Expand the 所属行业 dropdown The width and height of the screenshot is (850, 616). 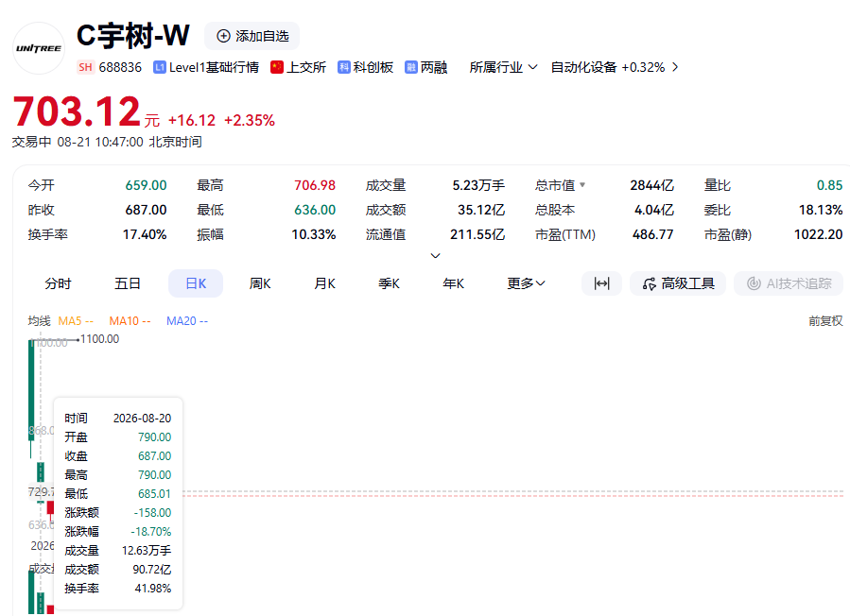[x=503, y=67]
